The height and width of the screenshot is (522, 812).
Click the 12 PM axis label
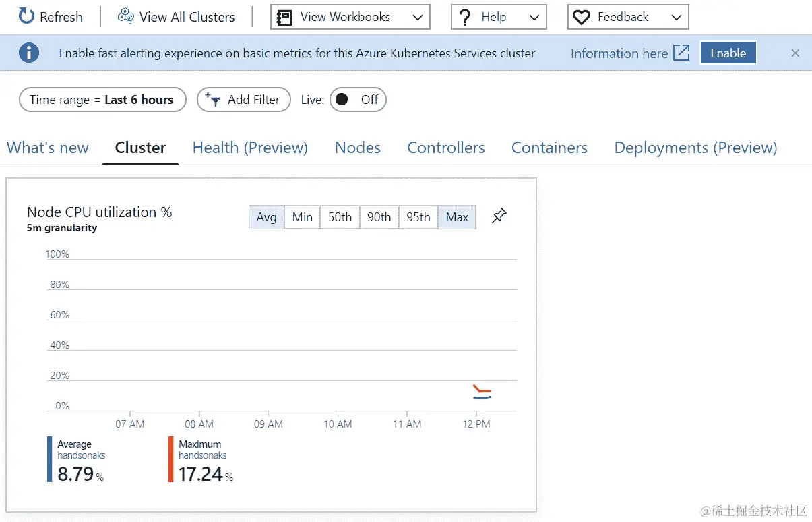476,424
